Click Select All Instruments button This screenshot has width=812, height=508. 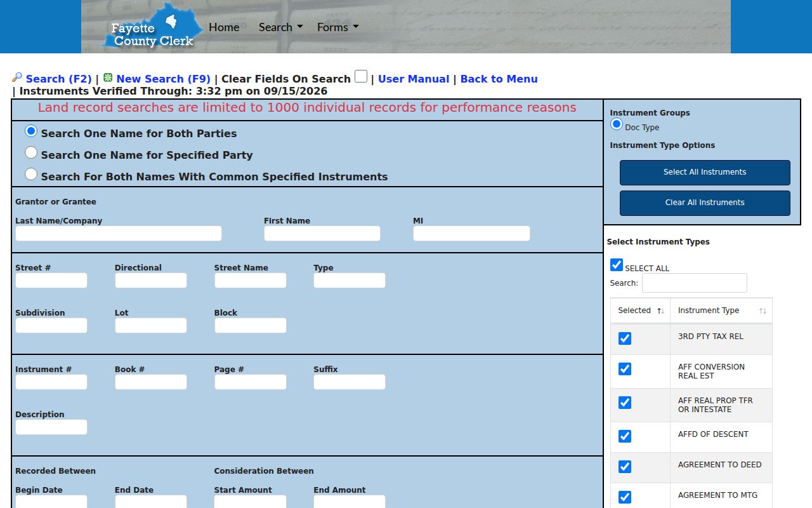point(705,172)
